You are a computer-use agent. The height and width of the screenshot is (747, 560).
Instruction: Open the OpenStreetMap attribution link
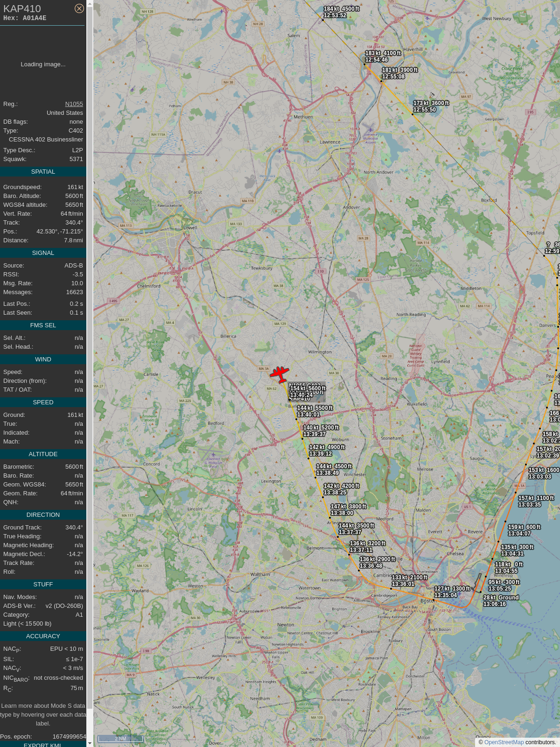click(x=504, y=742)
